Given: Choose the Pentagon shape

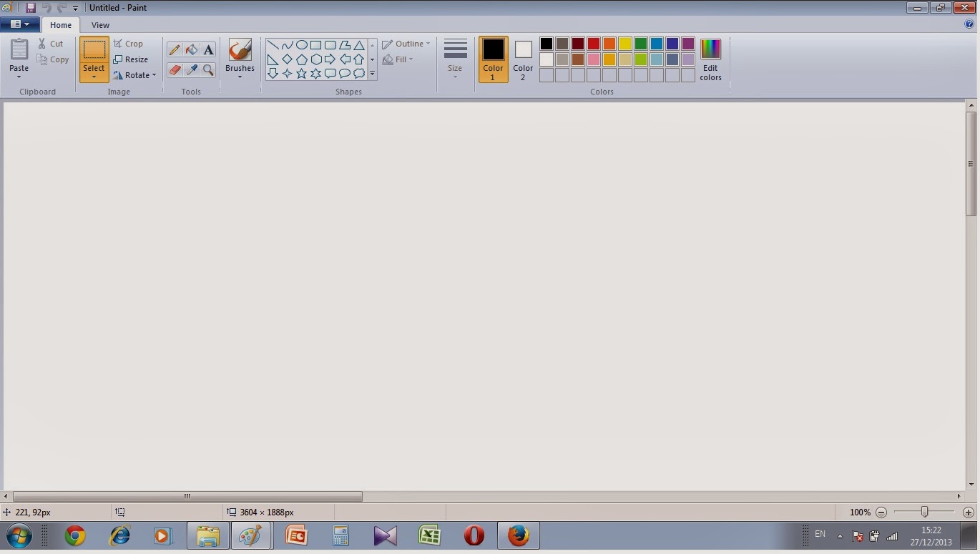Looking at the screenshot, I should [x=301, y=59].
